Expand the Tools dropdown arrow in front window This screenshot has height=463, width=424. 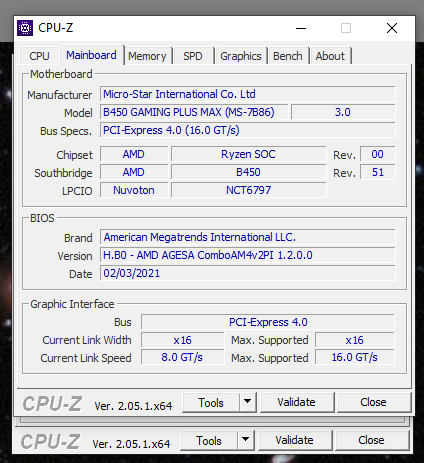click(x=247, y=403)
